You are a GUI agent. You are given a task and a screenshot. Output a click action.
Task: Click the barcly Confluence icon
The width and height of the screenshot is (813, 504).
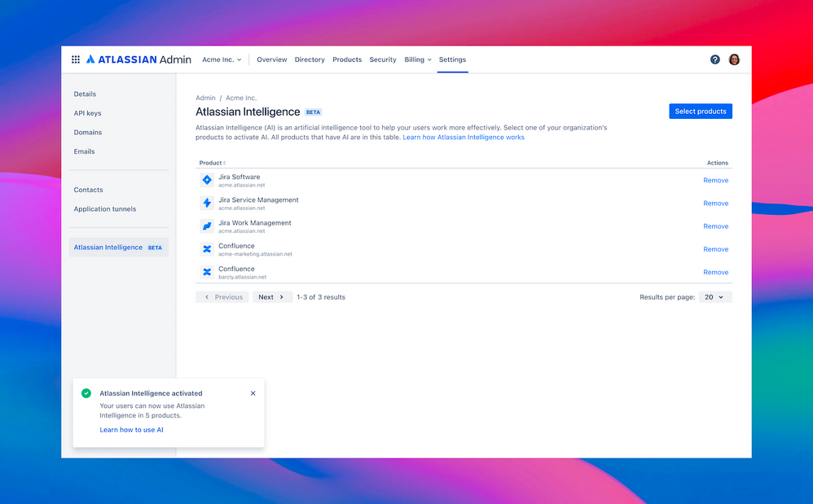pos(207,272)
